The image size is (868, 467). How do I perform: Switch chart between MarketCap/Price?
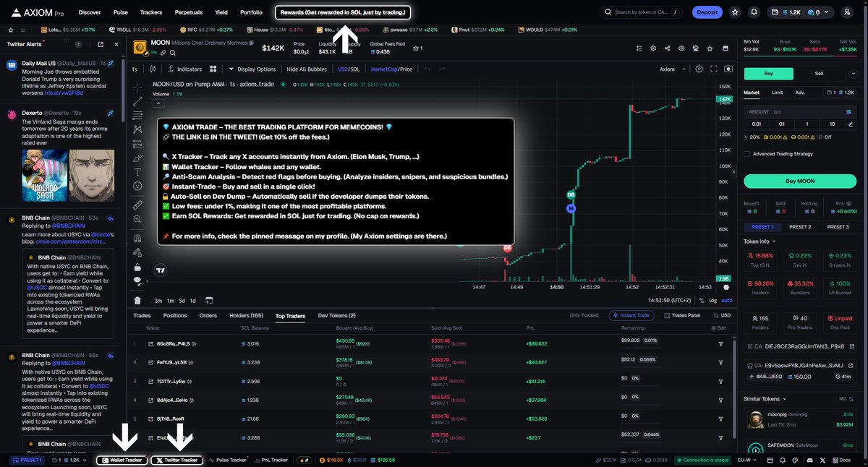click(x=391, y=69)
